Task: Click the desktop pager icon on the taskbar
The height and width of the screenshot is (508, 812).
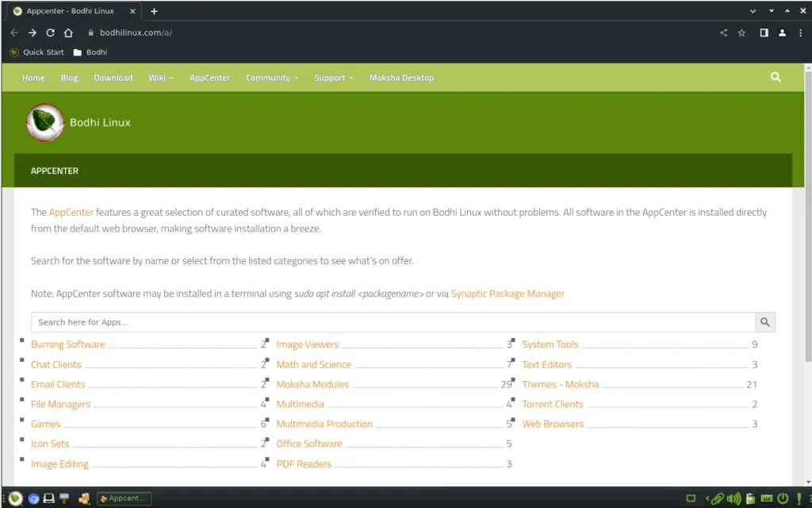Action: tap(691, 498)
